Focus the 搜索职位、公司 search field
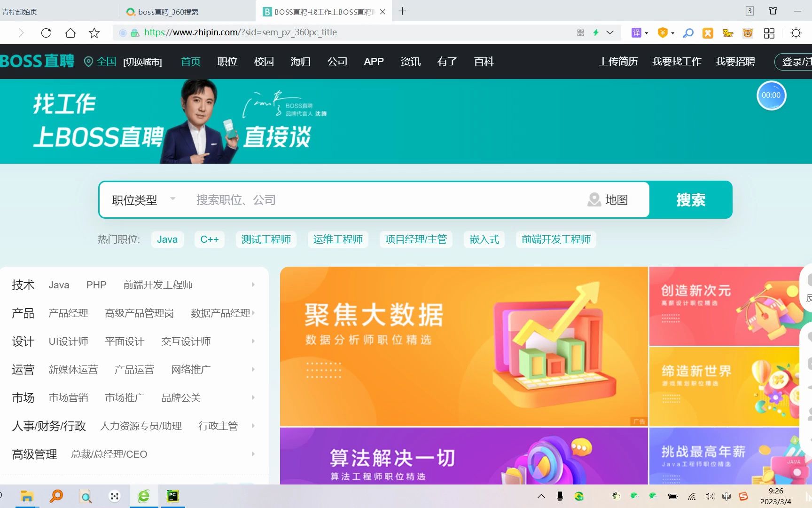Viewport: 812px width, 508px height. pyautogui.click(x=385, y=200)
